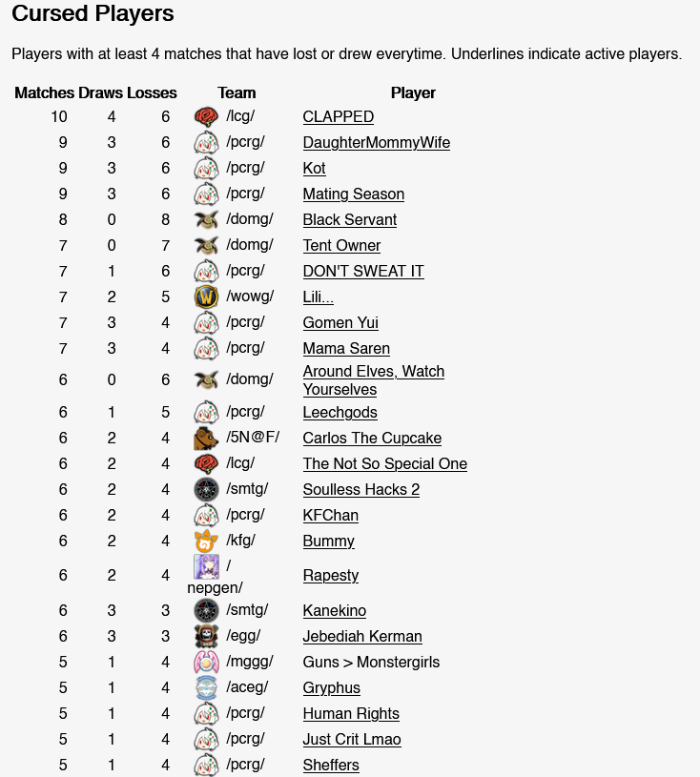This screenshot has height=777, width=700.
Task: Click the /5N@F/ bear team icon
Action: pos(206,438)
